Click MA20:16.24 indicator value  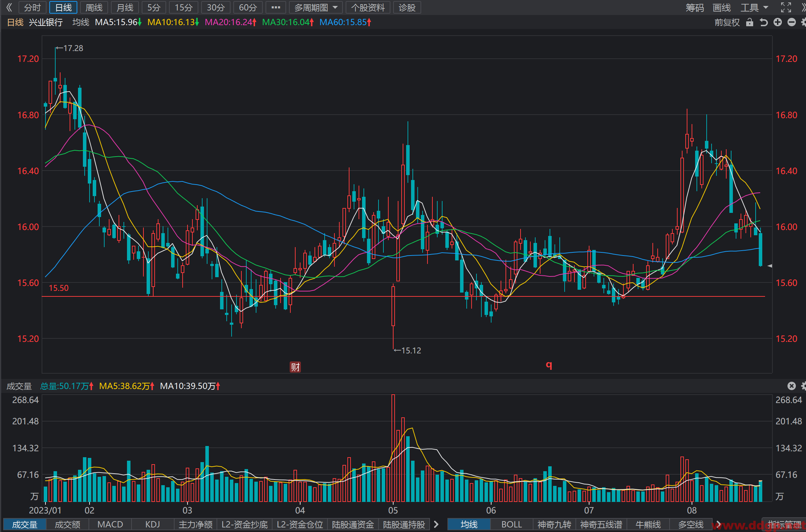(x=230, y=22)
